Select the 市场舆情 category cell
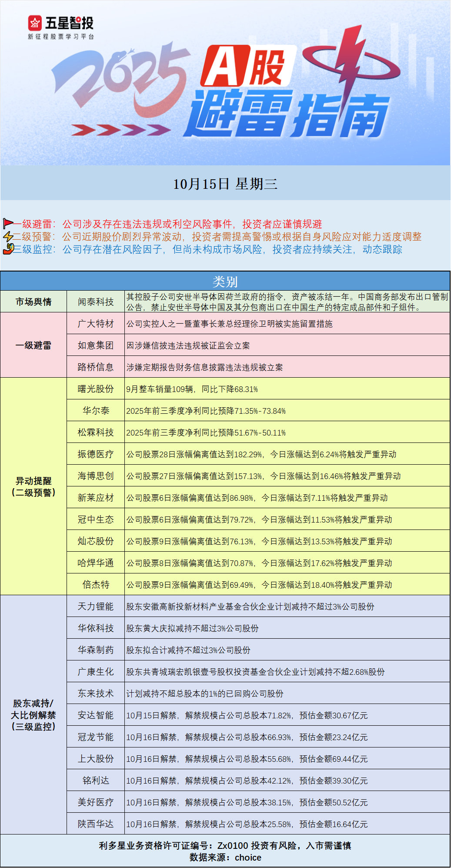Screen dimensions: 451x868 pos(33,302)
